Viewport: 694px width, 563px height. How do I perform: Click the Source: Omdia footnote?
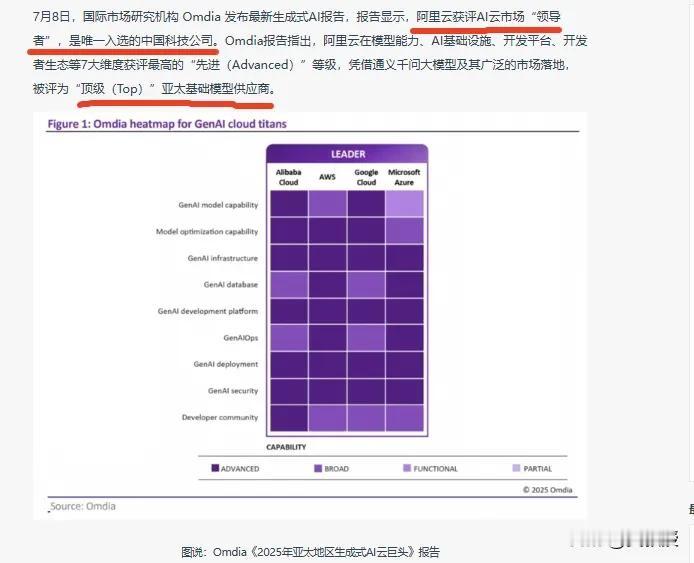(x=83, y=506)
